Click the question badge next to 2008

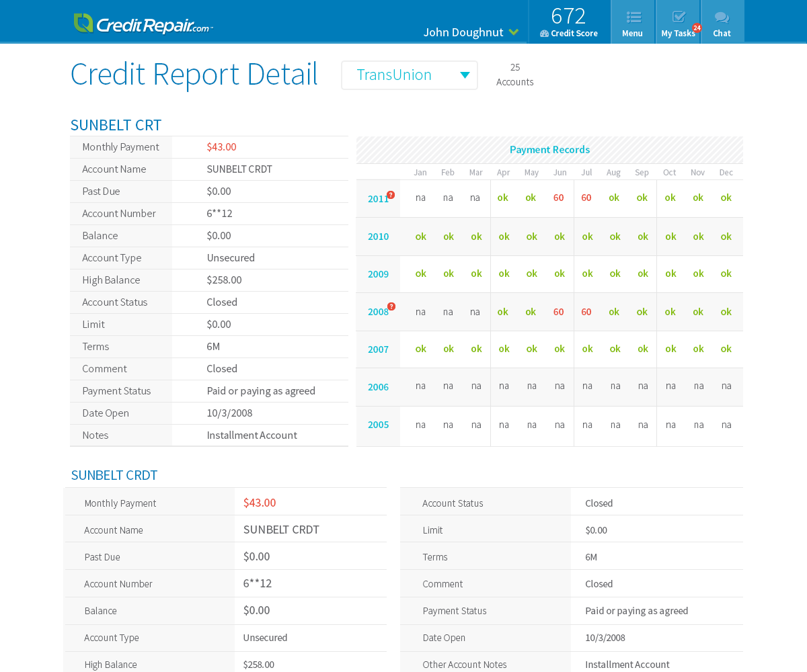coord(391,306)
